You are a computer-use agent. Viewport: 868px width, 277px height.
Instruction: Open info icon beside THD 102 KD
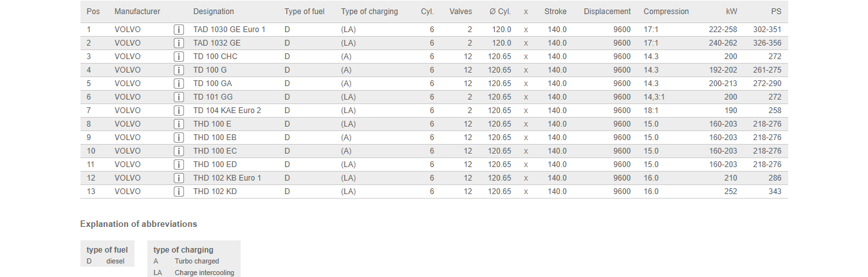[179, 192]
